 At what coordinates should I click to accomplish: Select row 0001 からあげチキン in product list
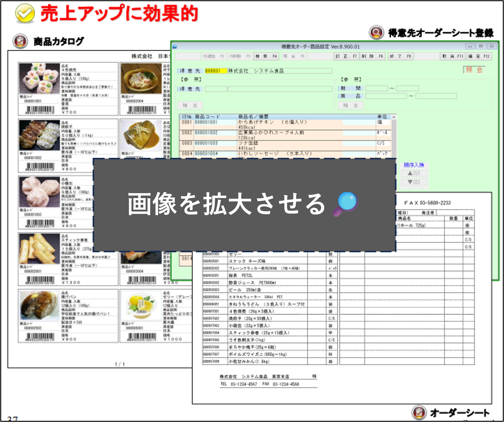pos(286,125)
